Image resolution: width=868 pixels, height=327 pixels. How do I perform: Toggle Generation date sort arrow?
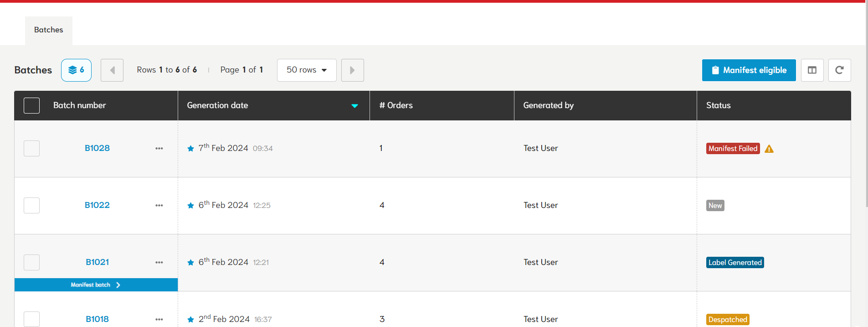coord(354,106)
